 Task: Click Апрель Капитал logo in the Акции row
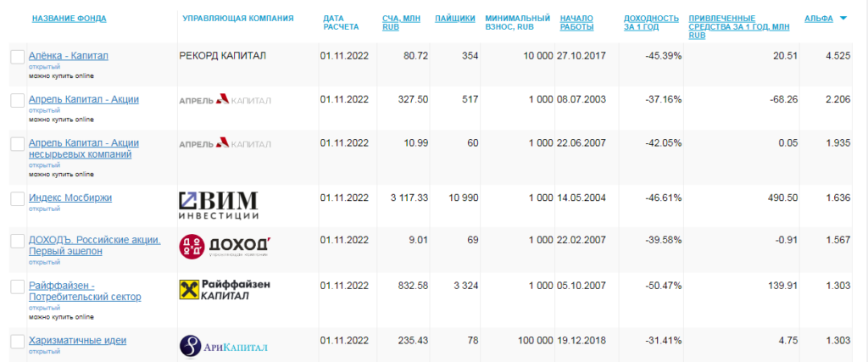(225, 100)
